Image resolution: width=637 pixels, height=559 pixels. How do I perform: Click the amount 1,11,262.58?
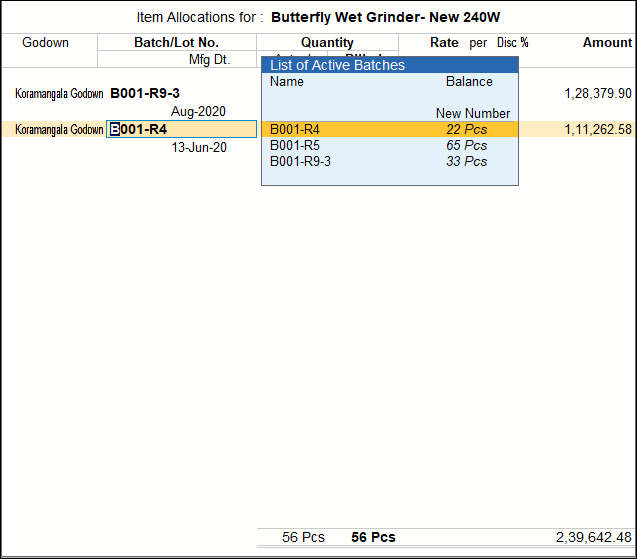pos(598,129)
